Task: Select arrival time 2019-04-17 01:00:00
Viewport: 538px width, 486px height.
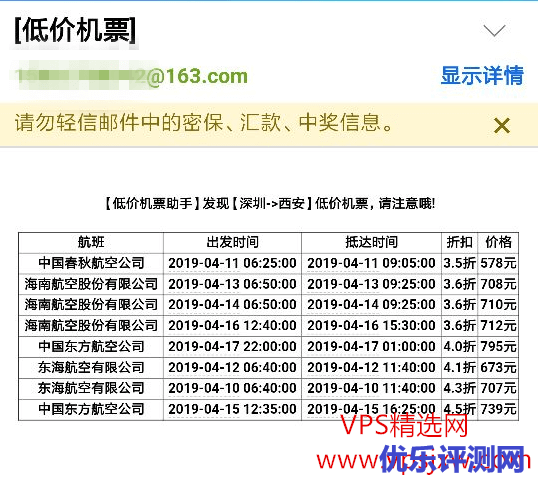Action: (x=372, y=347)
